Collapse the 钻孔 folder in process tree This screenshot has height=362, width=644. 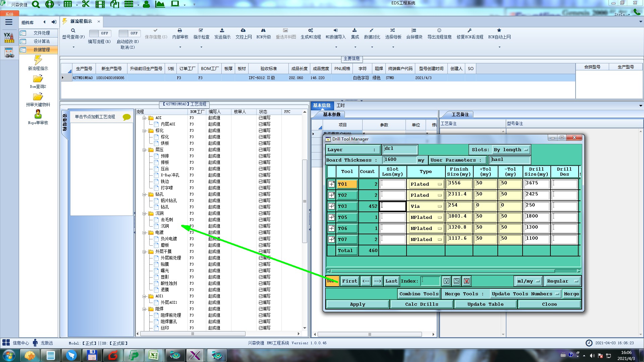pos(144,194)
